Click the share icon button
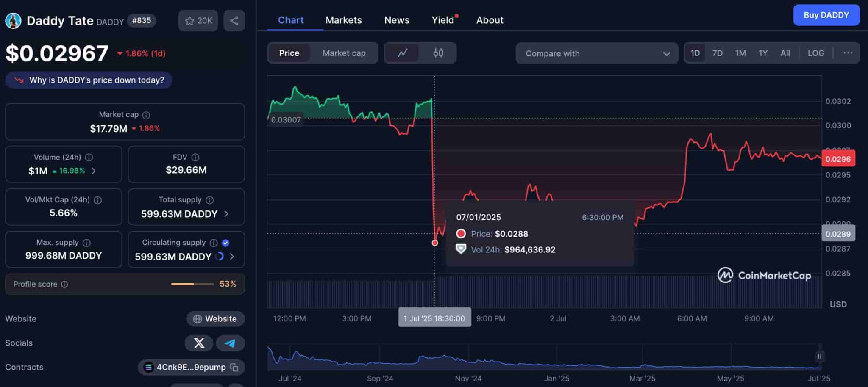This screenshot has width=868, height=387. (234, 21)
